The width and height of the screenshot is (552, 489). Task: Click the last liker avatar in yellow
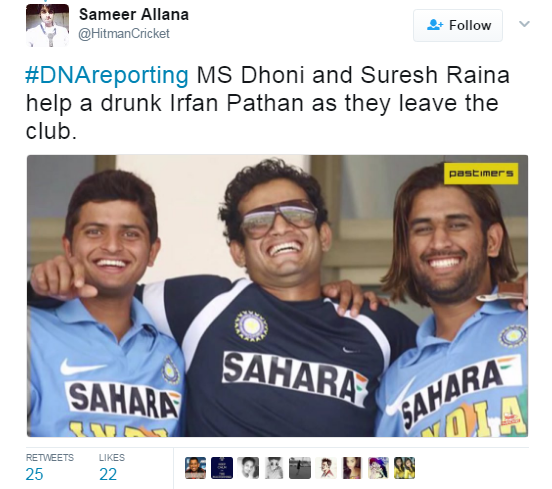pos(404,468)
